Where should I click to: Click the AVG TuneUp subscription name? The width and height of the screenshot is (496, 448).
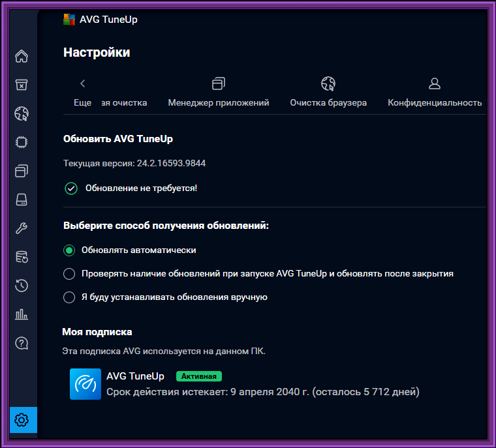point(135,376)
